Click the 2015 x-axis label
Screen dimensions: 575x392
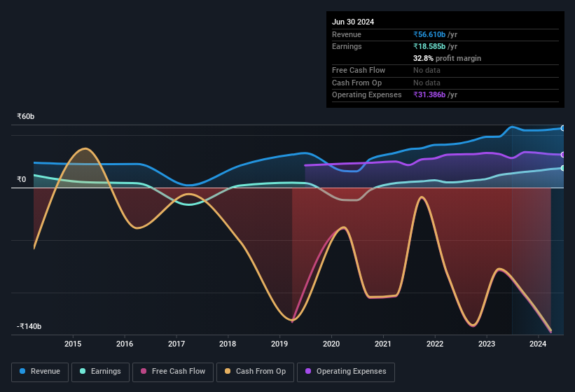[73, 344]
